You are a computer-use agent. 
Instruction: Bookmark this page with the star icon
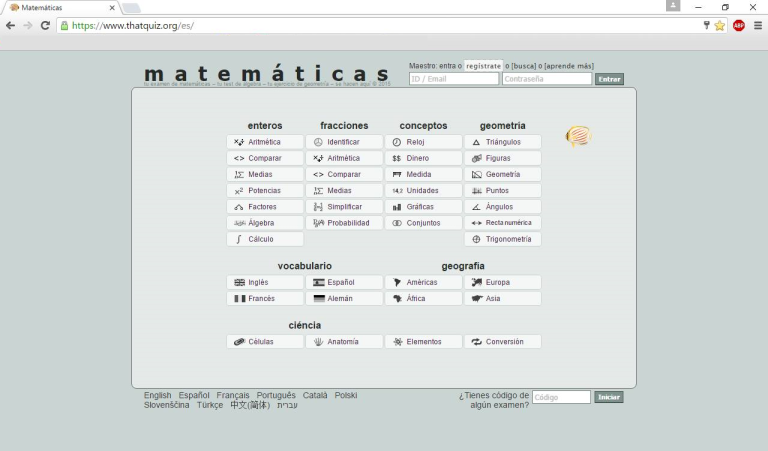(x=719, y=25)
